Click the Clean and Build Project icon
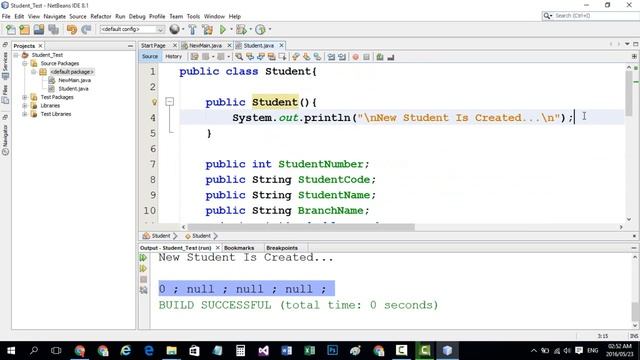 pos(207,29)
